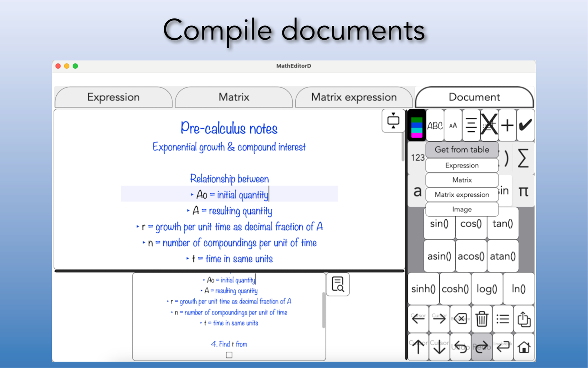
Task: Click the Redo arrow button
Action: tap(482, 347)
